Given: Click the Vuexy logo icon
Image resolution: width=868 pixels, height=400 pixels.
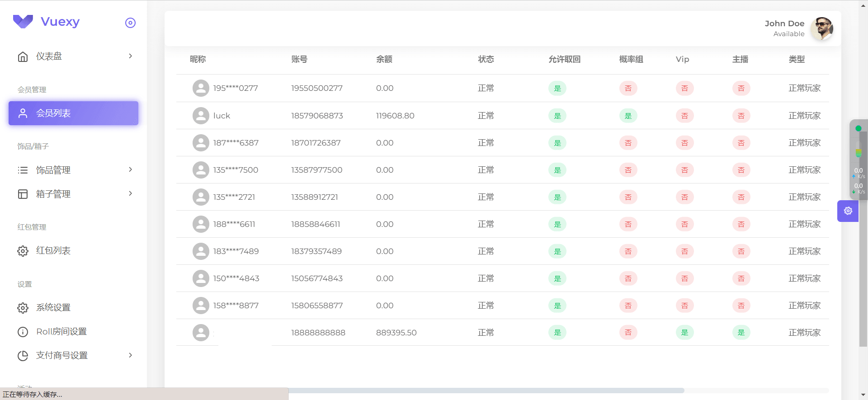Looking at the screenshot, I should pos(23,21).
